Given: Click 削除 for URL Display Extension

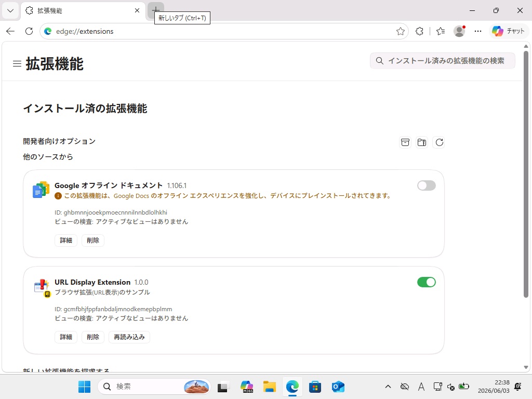Looking at the screenshot, I should 93,337.
